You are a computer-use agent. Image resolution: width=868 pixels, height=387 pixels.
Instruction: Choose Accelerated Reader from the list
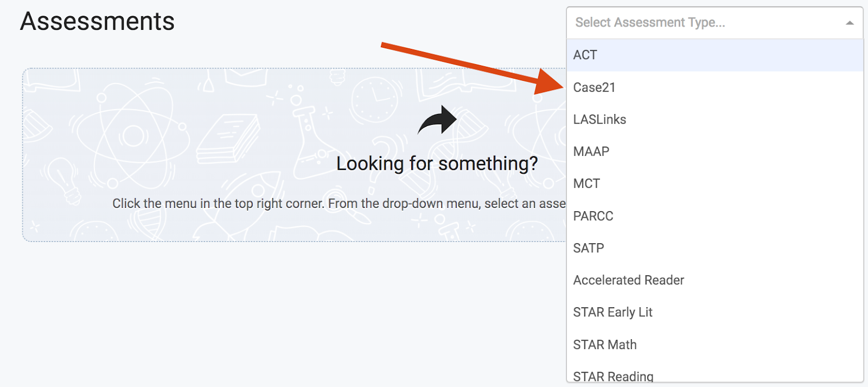click(x=714, y=280)
